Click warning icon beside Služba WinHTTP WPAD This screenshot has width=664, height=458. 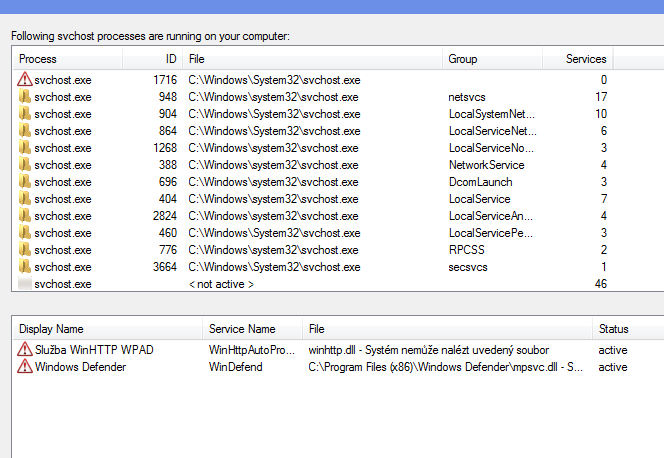[24, 349]
